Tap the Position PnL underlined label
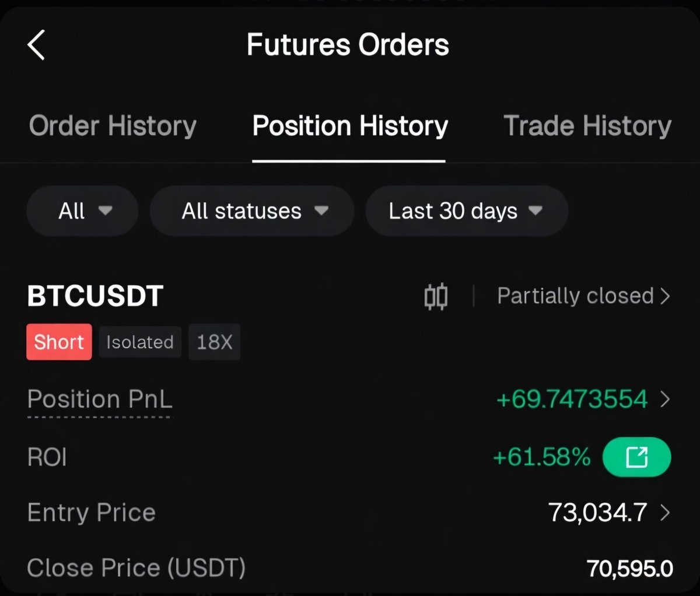The image size is (700, 596). (100, 399)
